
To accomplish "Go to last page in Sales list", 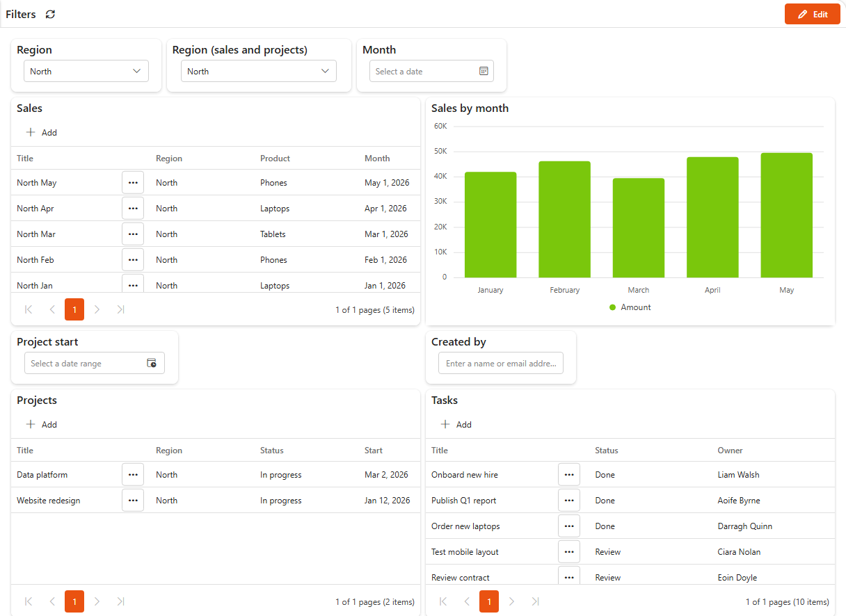I will 120,309.
